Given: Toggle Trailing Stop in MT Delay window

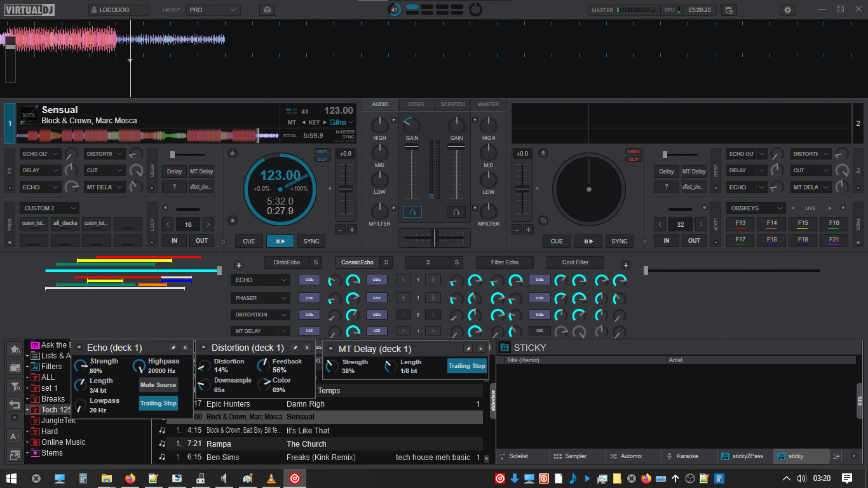Looking at the screenshot, I should (x=467, y=365).
